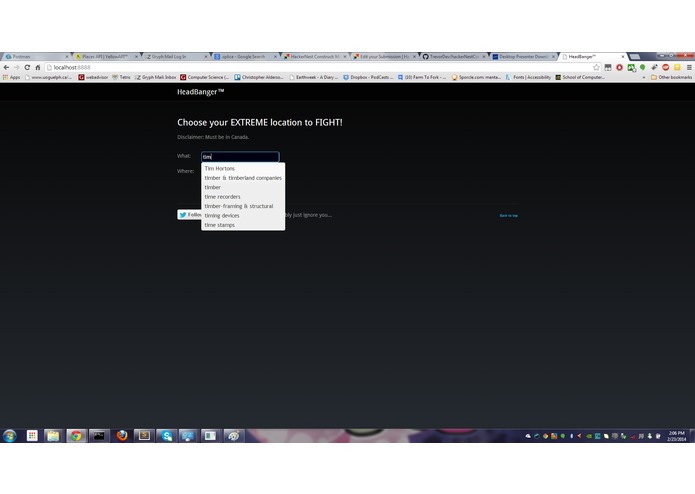Switch to the Google Search tab
The width and height of the screenshot is (695, 494).
245,57
